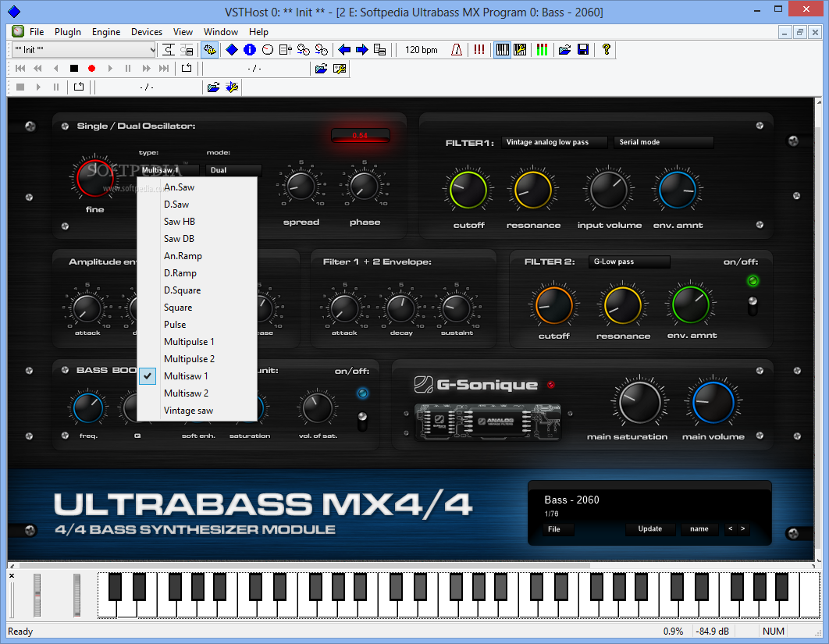
Task: Click rewind-to-start in the player toolbar
Action: [x=20, y=68]
